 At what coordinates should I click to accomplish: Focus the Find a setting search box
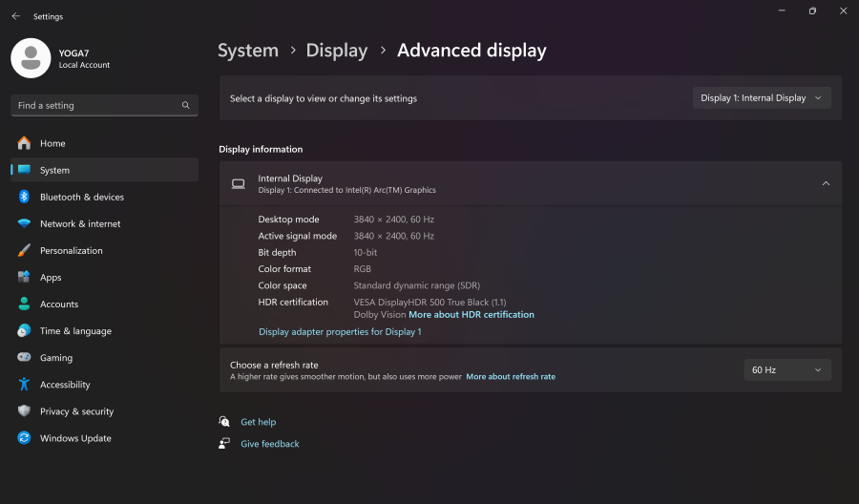click(x=95, y=105)
